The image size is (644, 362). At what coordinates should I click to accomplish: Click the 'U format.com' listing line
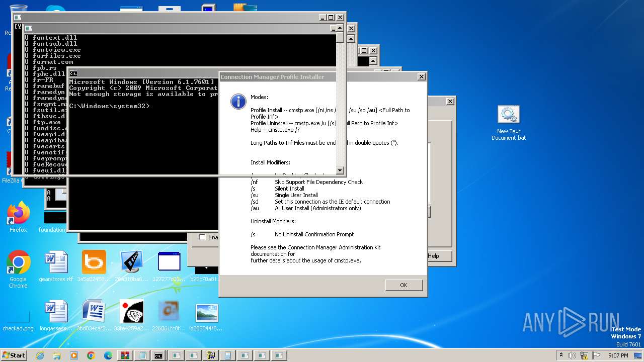[49, 62]
